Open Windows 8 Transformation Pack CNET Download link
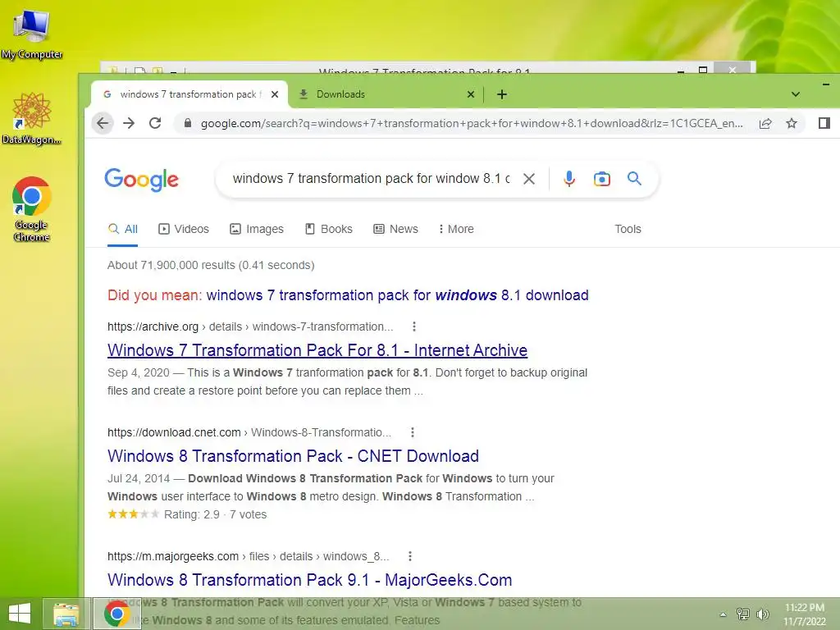 click(293, 456)
